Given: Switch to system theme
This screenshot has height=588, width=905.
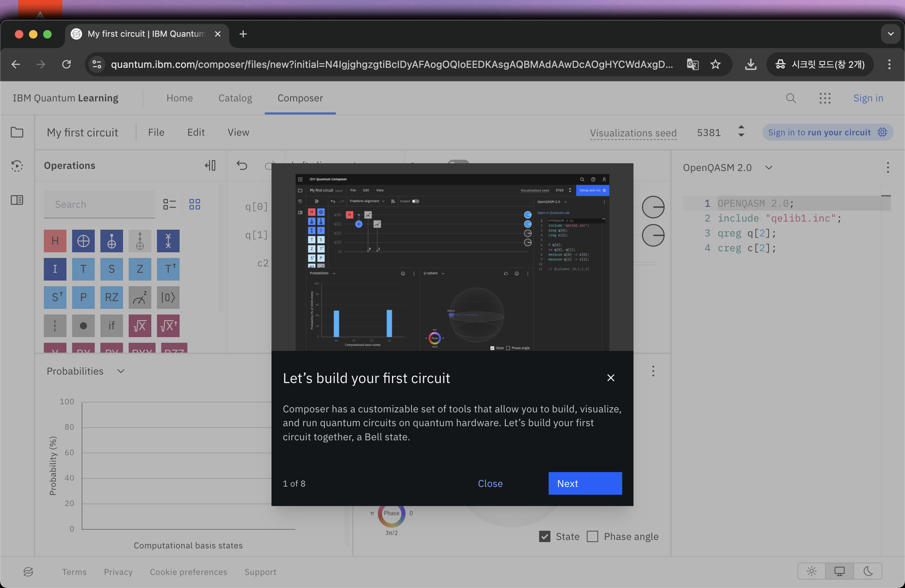Looking at the screenshot, I should pos(840,571).
